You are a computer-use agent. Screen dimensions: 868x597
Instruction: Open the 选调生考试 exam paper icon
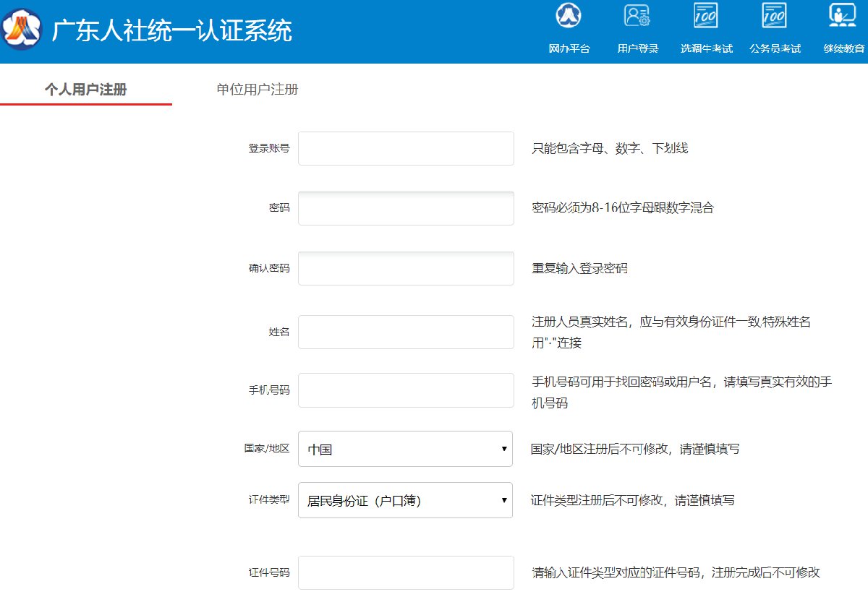point(706,16)
